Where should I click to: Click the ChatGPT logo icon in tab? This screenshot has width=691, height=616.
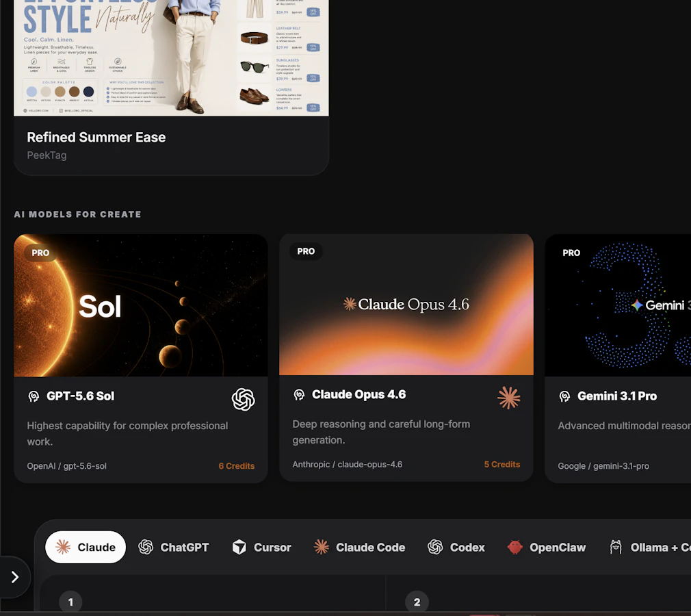click(146, 547)
